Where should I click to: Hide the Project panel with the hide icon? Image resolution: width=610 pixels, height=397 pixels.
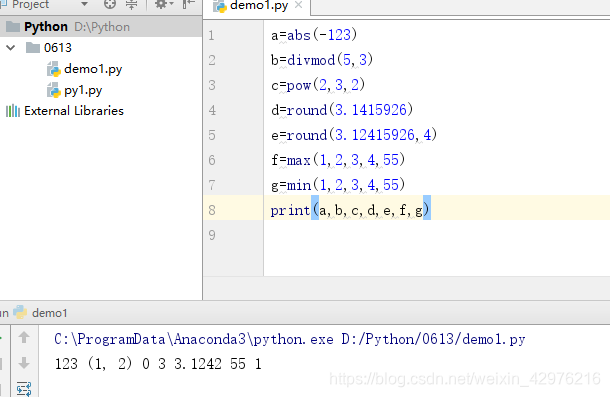(x=188, y=4)
